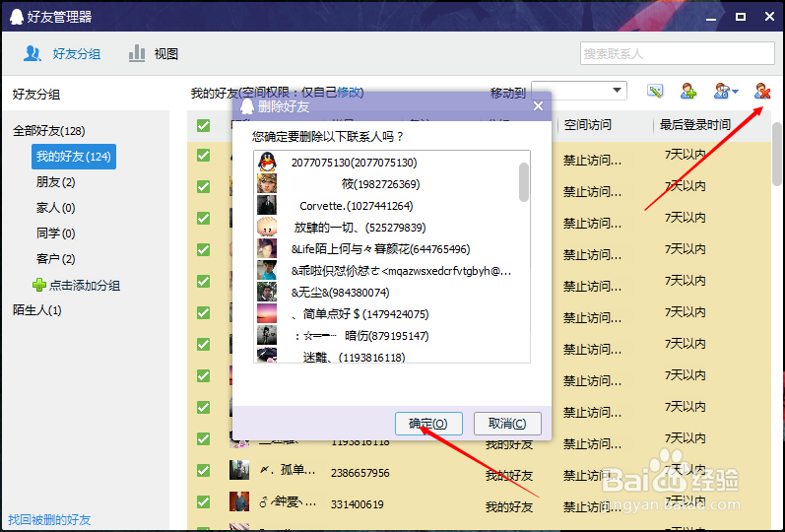Click avatar next to Corvette.(1027441264)
This screenshot has height=532, width=785.
(x=267, y=205)
